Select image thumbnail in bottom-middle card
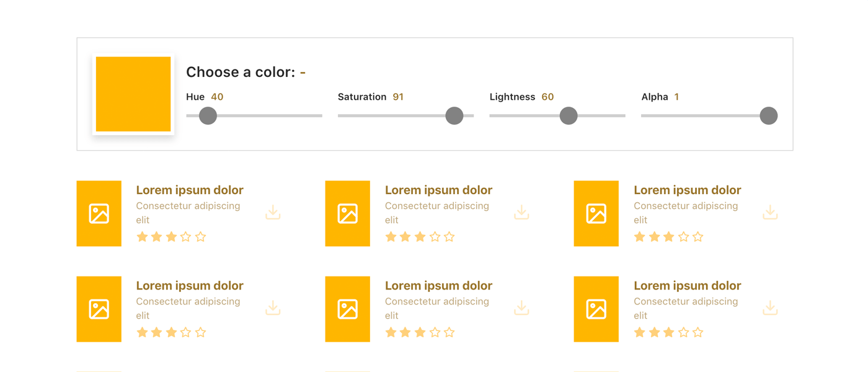Viewport: 868px width, 372px height. tap(348, 309)
